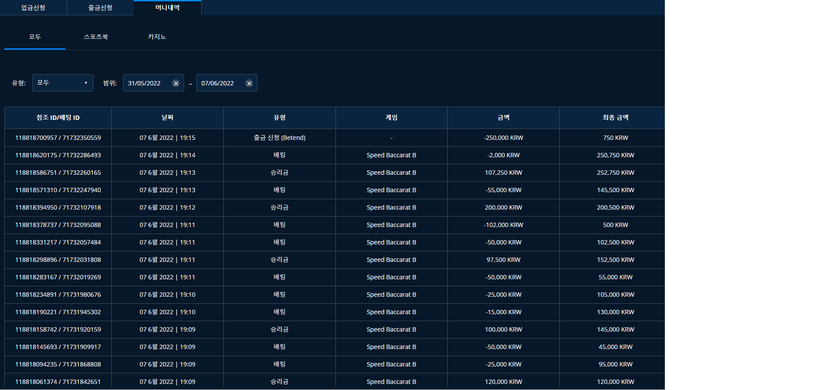Click the 152,500 KRW final balance
This screenshot has width=835, height=390.
616,260
